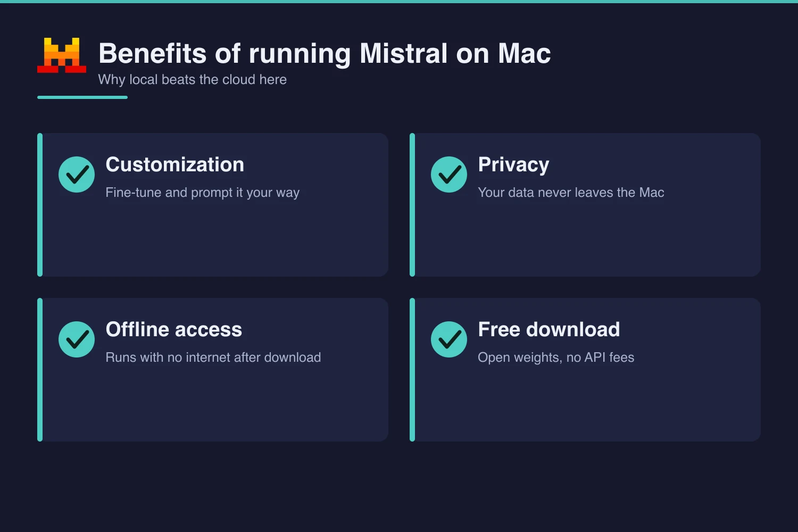
Task: Click the Free download checkmark icon
Action: (449, 339)
